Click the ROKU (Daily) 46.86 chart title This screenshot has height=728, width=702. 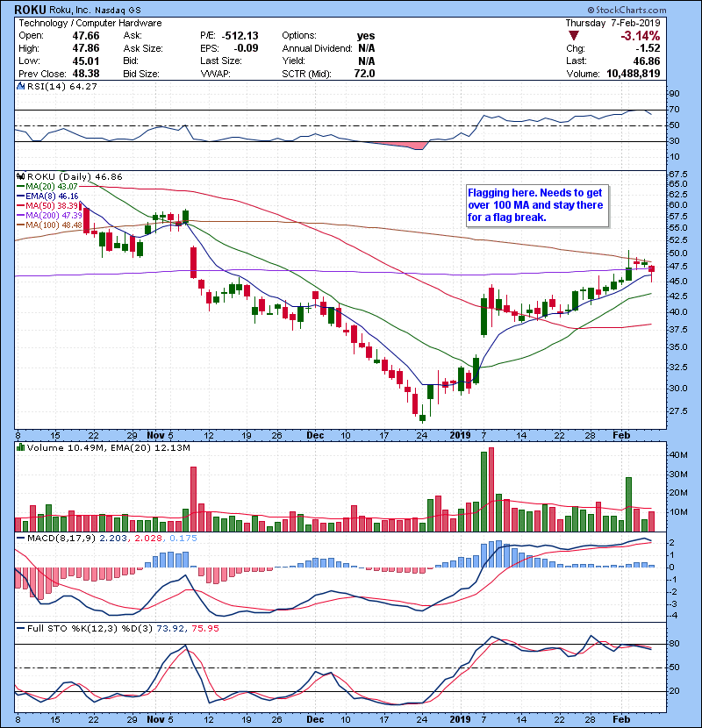tap(75, 176)
